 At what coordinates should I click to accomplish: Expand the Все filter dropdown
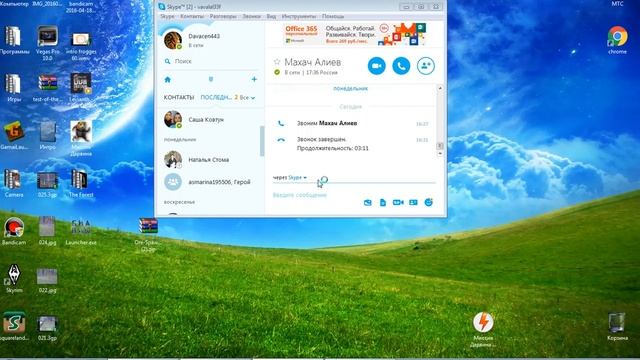[247, 98]
